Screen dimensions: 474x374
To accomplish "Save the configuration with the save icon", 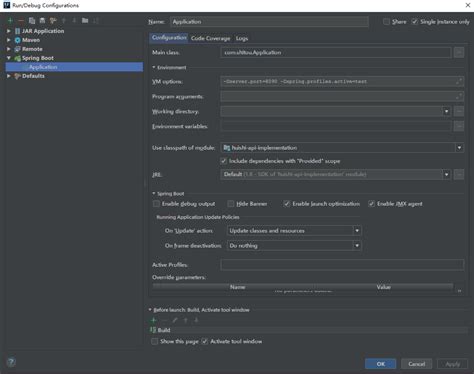I will (42, 21).
